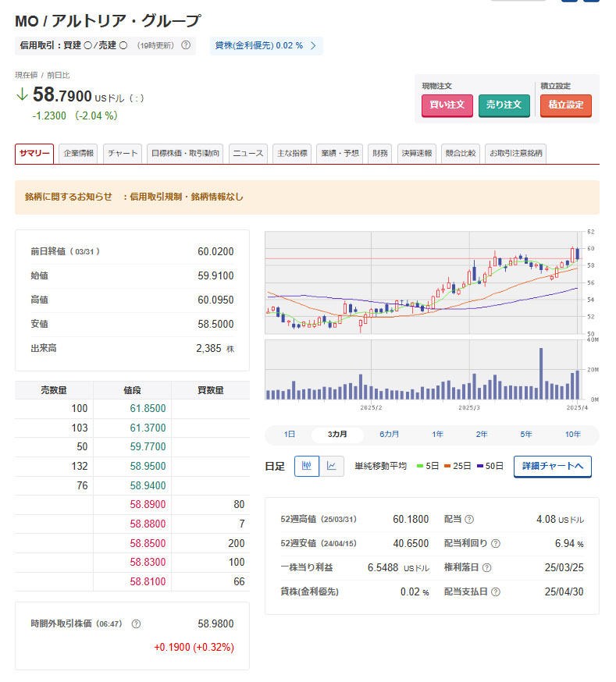Select the 1年 chart period

coord(437,435)
